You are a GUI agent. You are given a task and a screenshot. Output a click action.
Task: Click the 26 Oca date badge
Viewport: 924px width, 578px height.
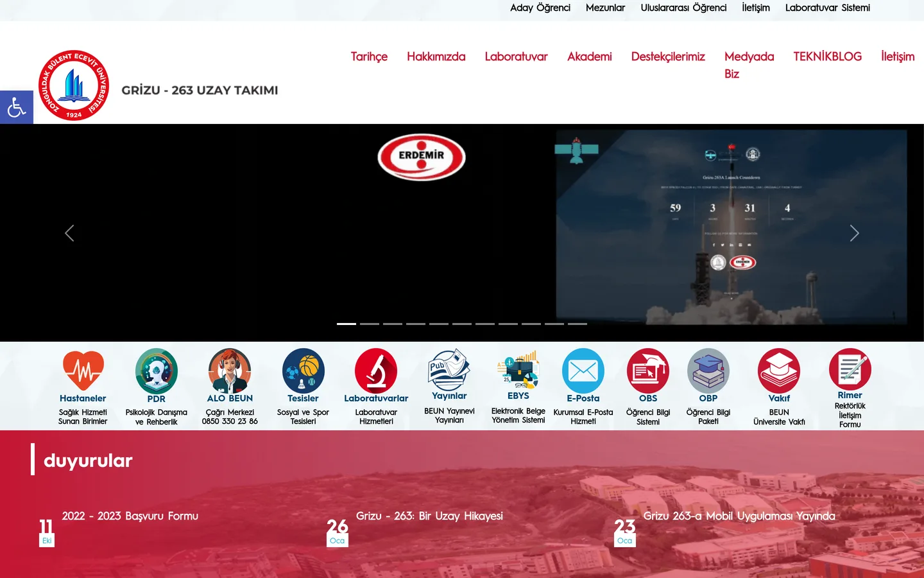pos(338,532)
